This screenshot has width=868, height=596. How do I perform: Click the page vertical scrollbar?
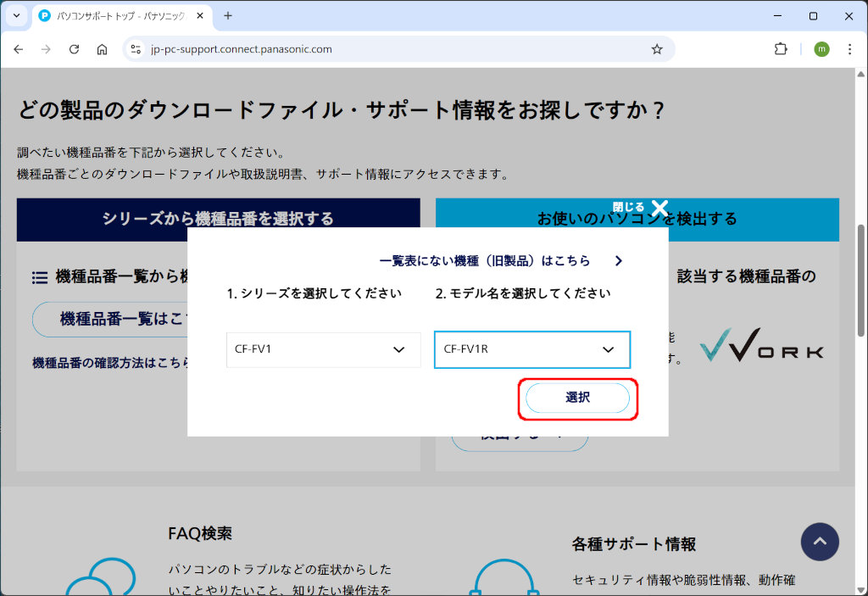[x=861, y=281]
